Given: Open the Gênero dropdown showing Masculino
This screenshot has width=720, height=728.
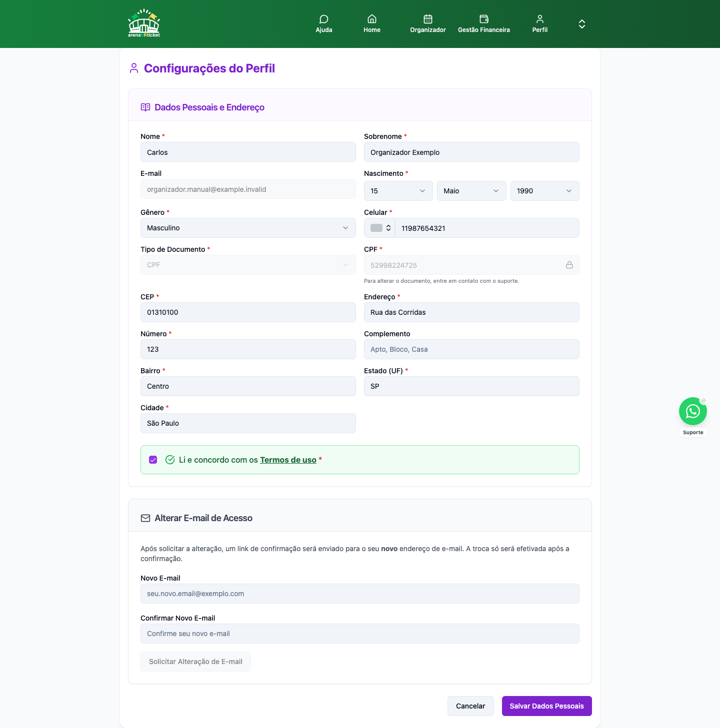Looking at the screenshot, I should [248, 228].
